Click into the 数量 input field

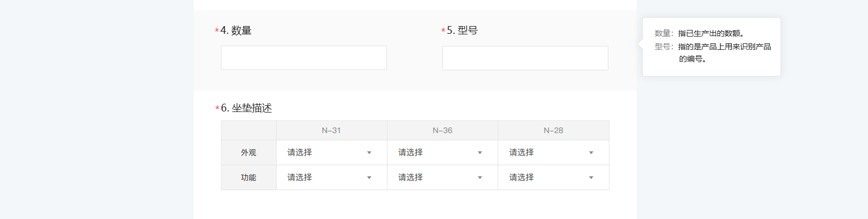pyautogui.click(x=304, y=58)
